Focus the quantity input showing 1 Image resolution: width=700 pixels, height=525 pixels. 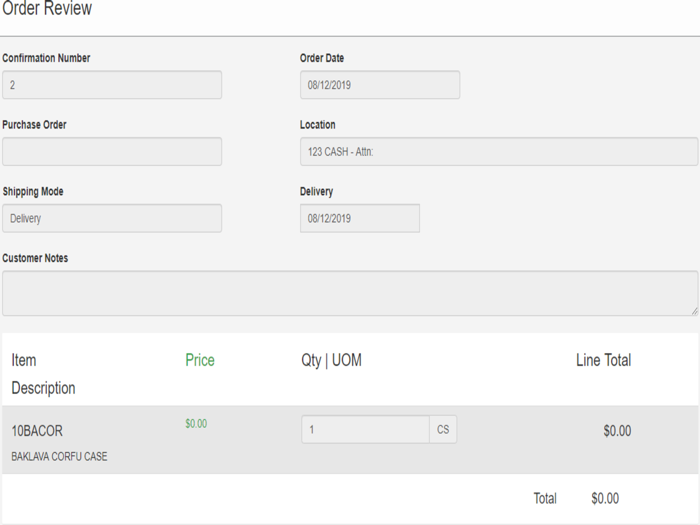pos(365,430)
